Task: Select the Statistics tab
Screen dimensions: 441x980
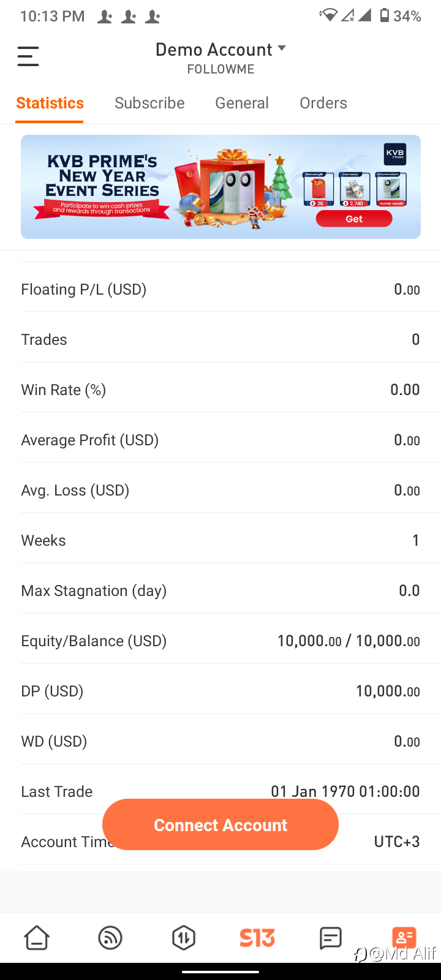Action: point(50,103)
